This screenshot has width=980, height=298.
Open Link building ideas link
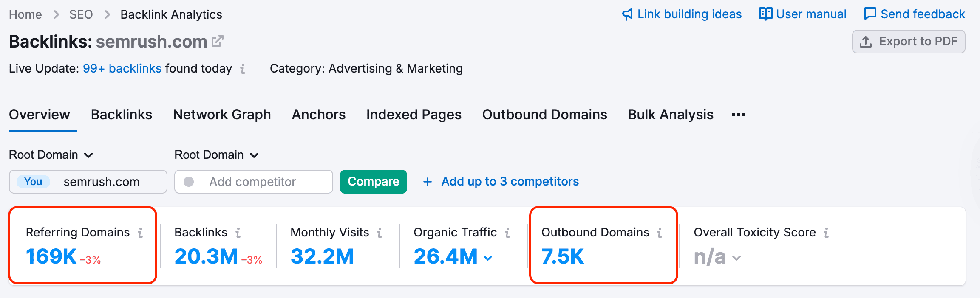tap(682, 14)
